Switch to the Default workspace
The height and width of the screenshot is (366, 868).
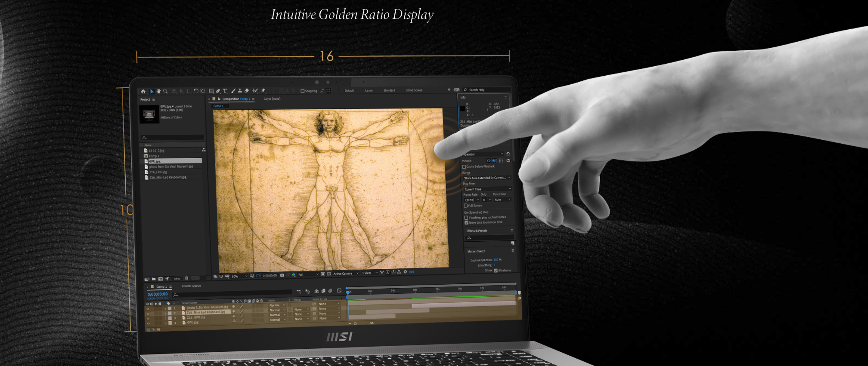coord(349,90)
